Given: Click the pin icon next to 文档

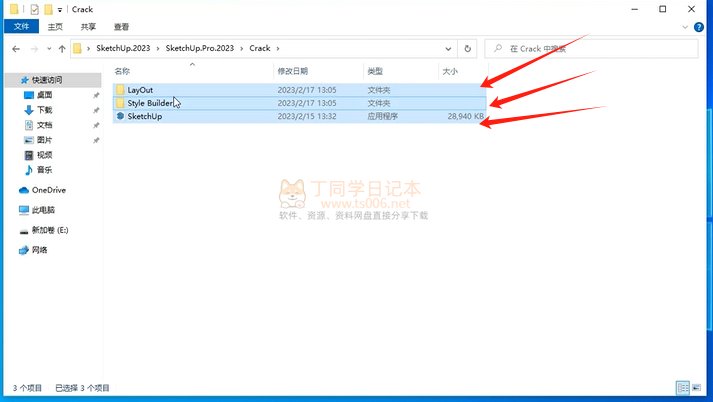Looking at the screenshot, I should click(x=96, y=125).
